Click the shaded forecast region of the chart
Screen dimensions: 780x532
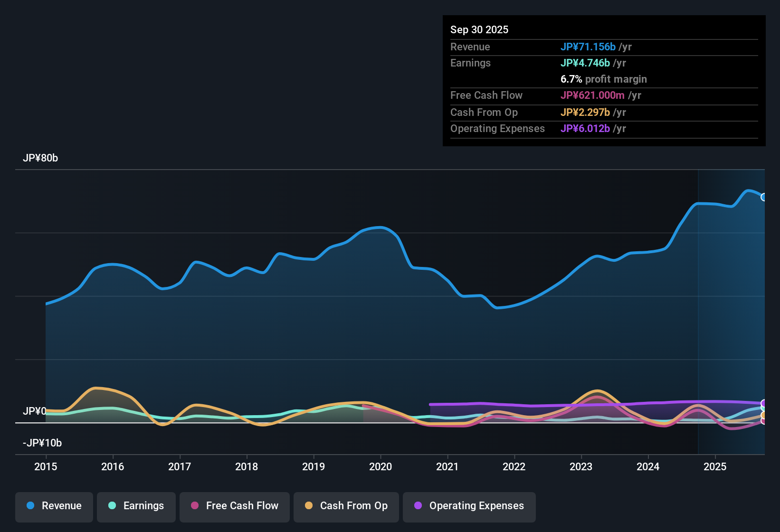[732, 309]
